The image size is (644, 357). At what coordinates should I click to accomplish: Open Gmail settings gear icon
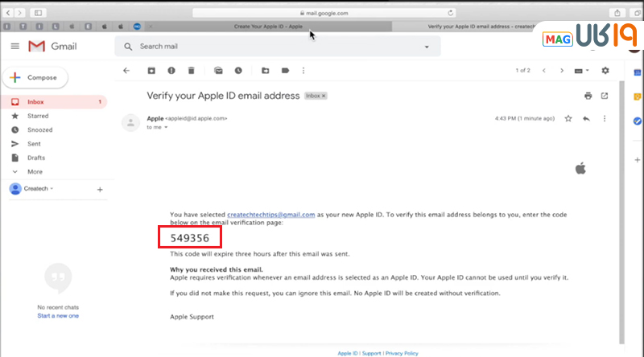click(605, 71)
